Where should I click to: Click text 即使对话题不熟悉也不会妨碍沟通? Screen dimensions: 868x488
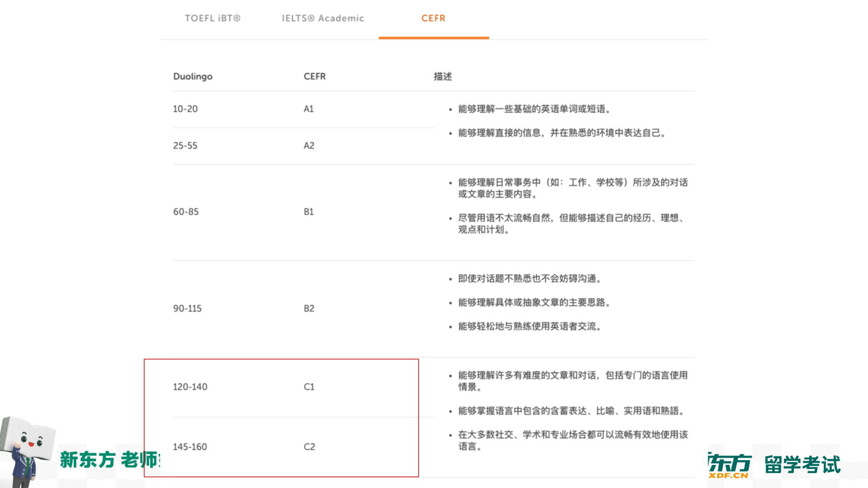tap(530, 279)
